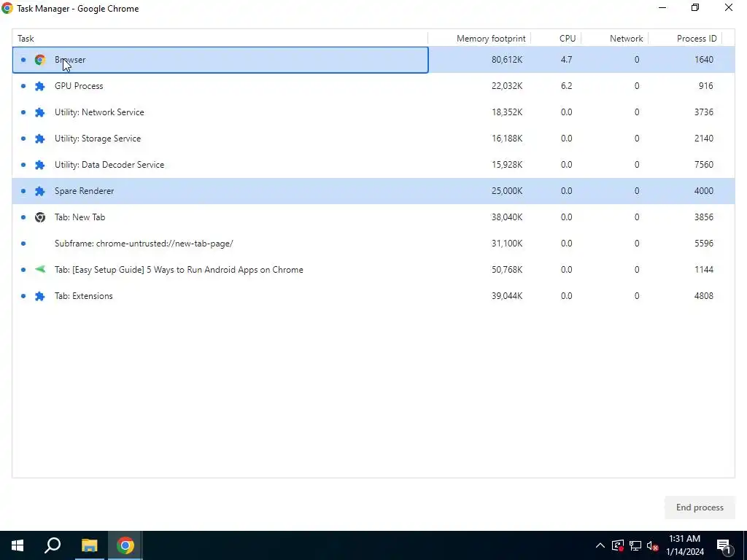
Task: Sort by the CPU column header
Action: (x=556, y=39)
